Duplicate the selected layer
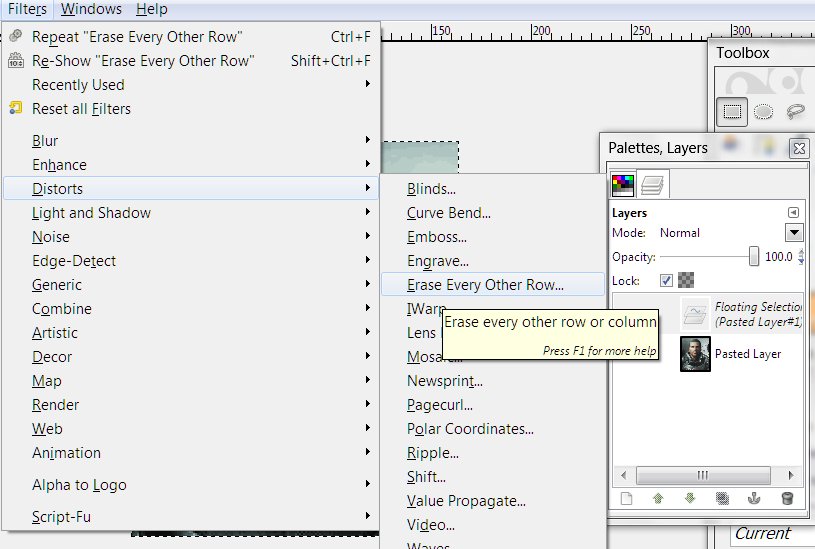This screenshot has width=815, height=549. click(x=722, y=498)
